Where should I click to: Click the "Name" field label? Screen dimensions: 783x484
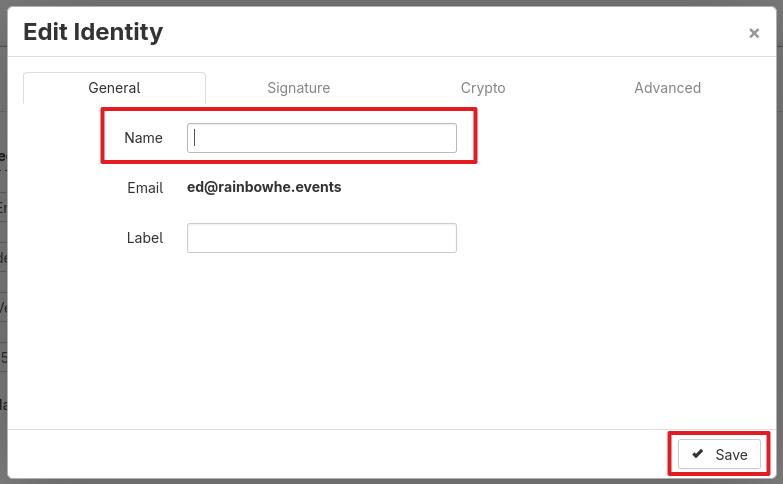click(143, 138)
